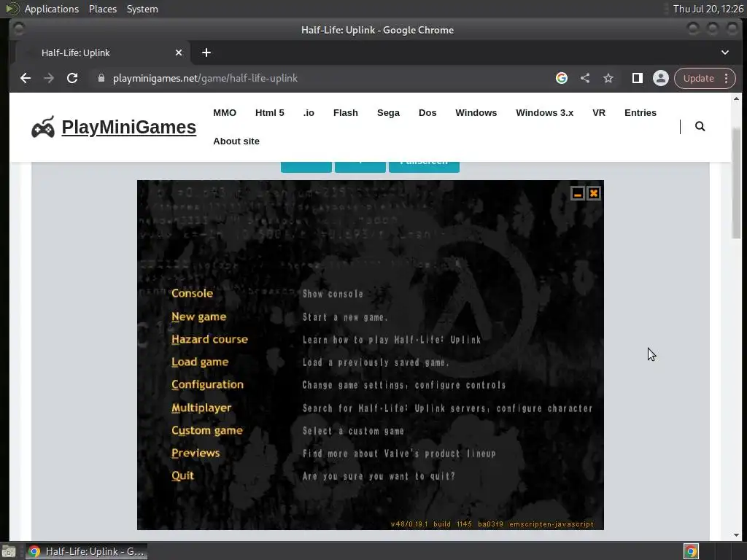Screen dimensions: 747x560
Task: Open the System menu
Action: click(x=142, y=9)
